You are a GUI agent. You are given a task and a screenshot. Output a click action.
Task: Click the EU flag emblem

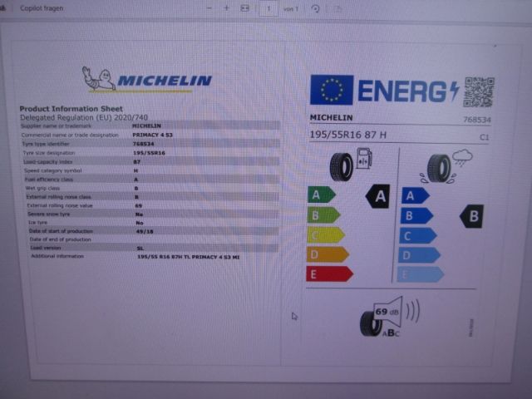332,90
